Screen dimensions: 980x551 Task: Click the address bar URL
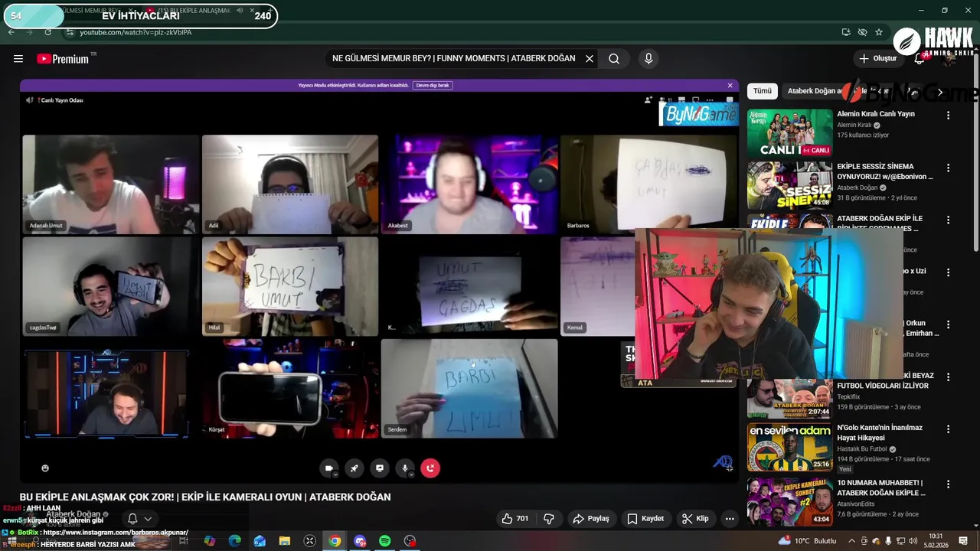[136, 32]
